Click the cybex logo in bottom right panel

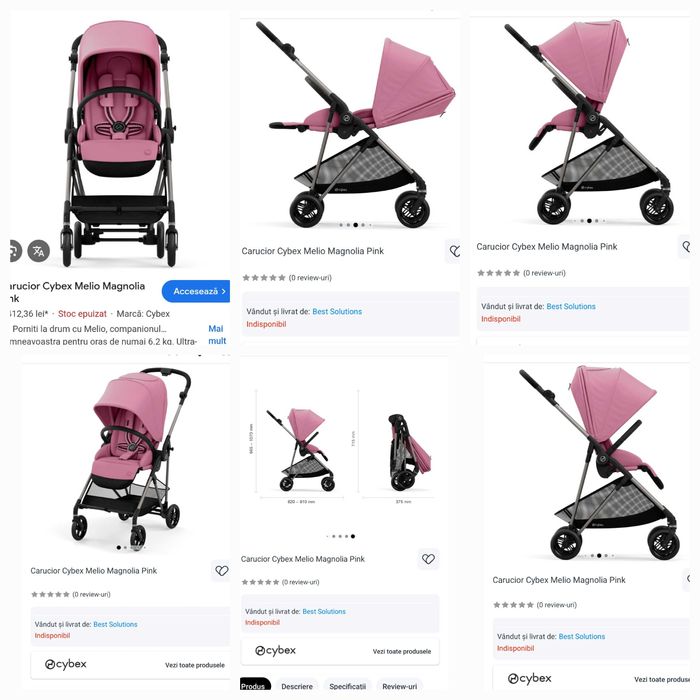point(529,679)
